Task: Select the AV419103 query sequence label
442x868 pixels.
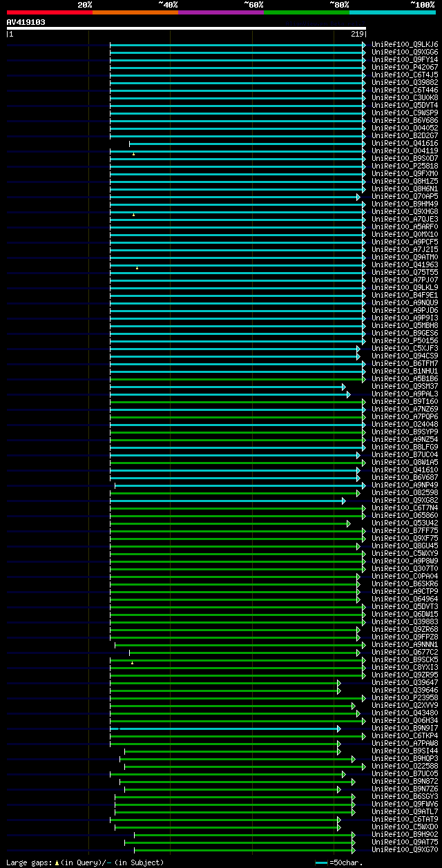Action: coord(26,22)
